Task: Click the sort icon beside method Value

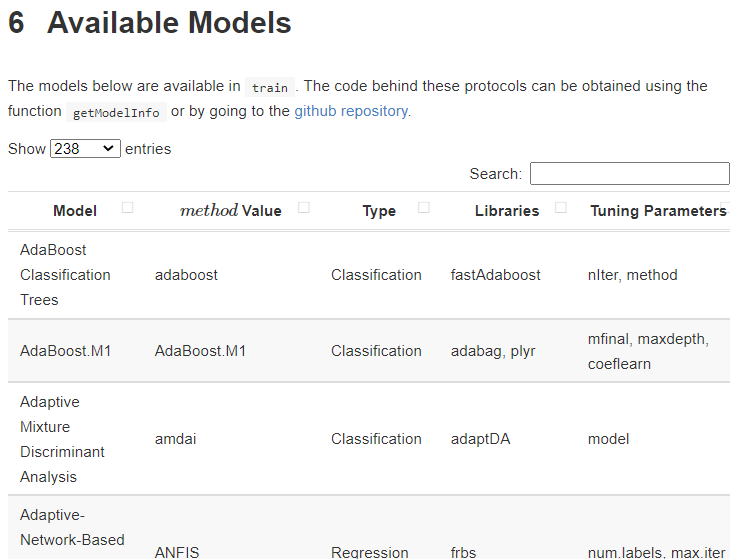Action: pyautogui.click(x=304, y=208)
